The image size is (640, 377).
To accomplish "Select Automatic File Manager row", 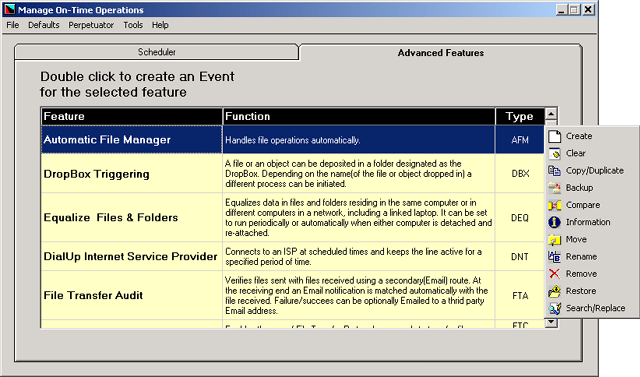I will click(293, 140).
